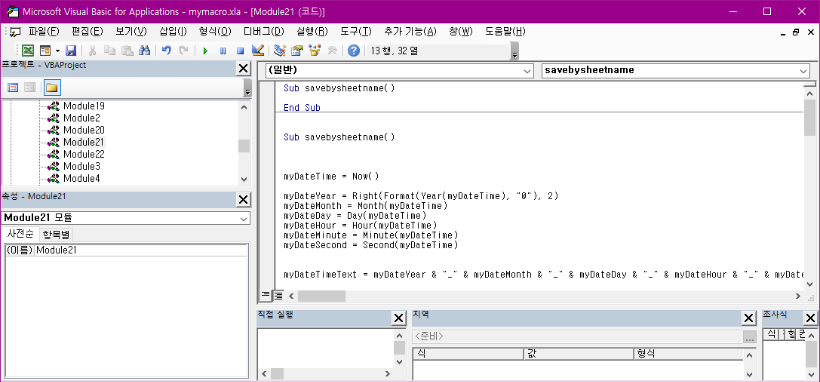
Task: Click the Insert UserForm toolbar icon
Action: pyautogui.click(x=45, y=51)
